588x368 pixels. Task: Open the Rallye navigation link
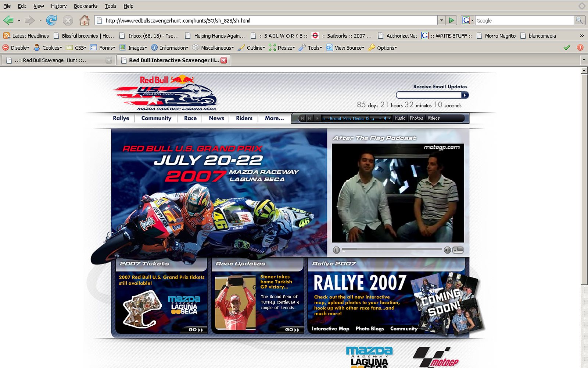pyautogui.click(x=121, y=118)
